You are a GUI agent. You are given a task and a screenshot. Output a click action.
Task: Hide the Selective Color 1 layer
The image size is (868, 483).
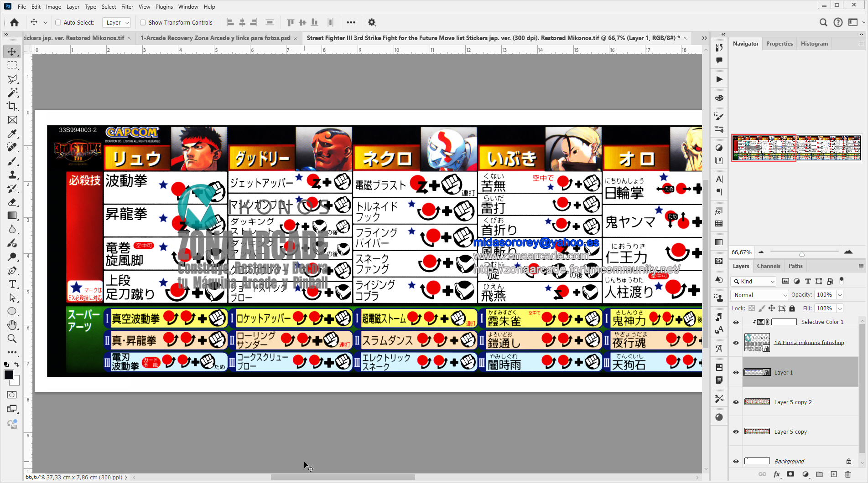736,322
